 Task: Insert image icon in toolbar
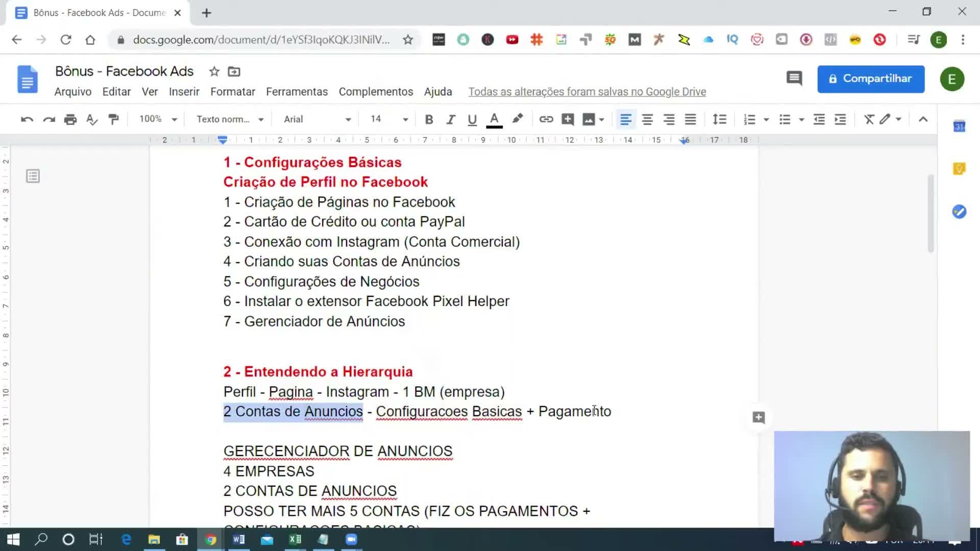(589, 119)
